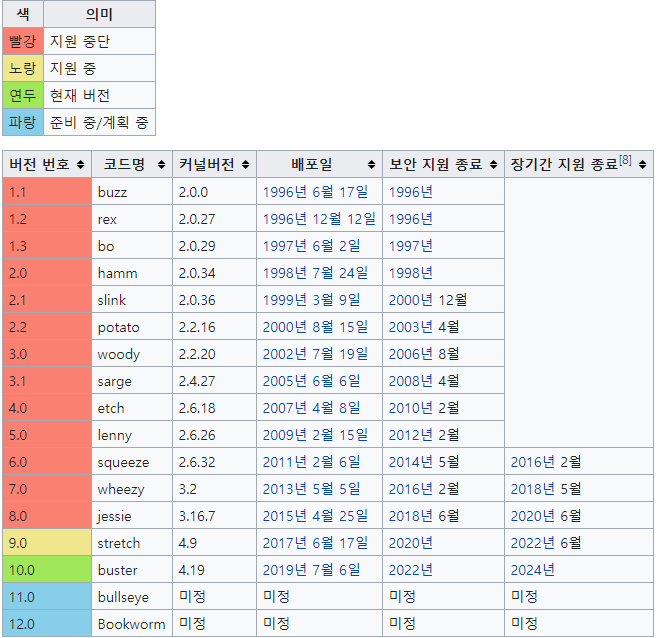Select version cell 11.0
Screen dimensions: 657x638
point(47,597)
